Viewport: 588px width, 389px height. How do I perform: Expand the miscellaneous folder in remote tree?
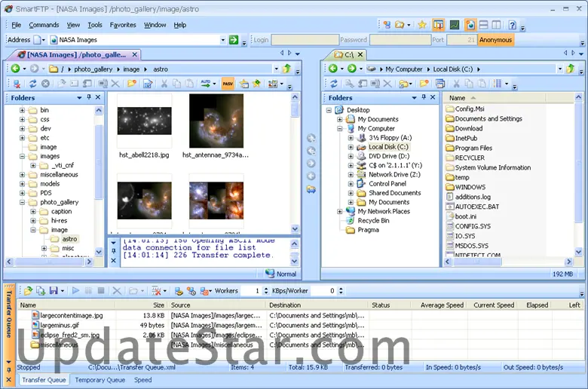click(x=22, y=174)
